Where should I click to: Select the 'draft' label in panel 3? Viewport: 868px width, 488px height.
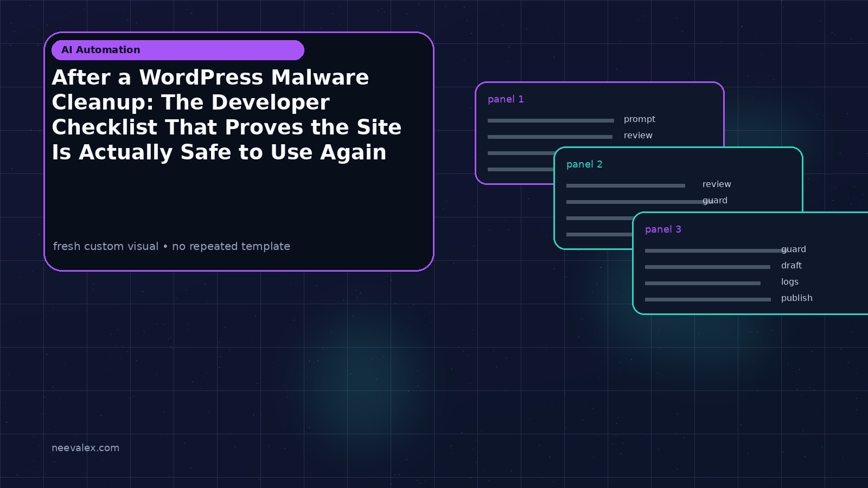[x=792, y=266]
